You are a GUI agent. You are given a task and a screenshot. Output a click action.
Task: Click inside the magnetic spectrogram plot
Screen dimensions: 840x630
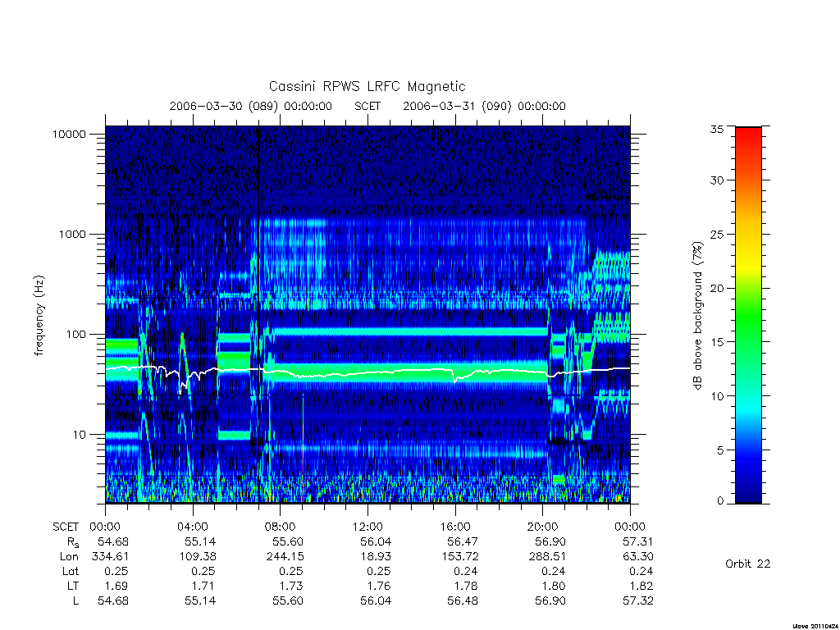click(367, 315)
